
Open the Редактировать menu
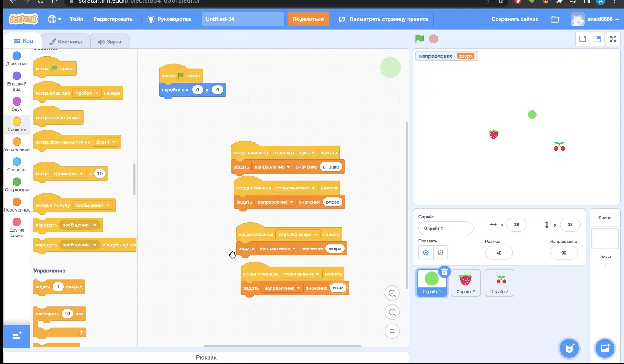tap(113, 19)
